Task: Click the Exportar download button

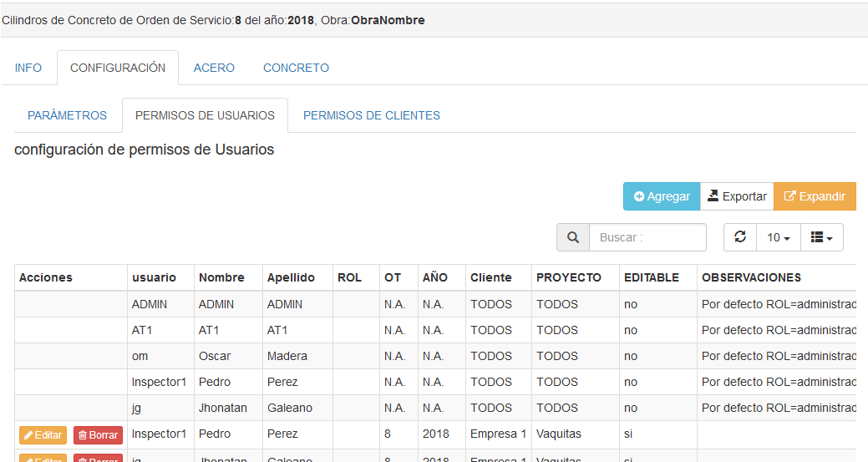Action: tap(737, 196)
